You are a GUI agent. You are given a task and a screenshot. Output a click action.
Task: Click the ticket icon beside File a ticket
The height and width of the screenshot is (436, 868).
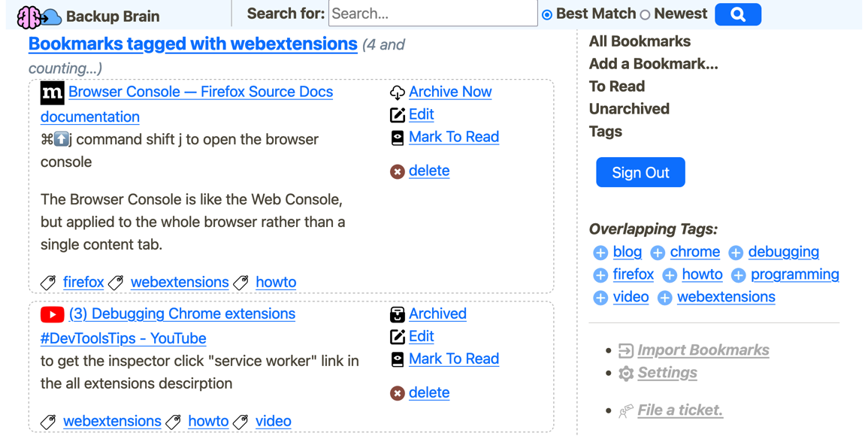pyautogui.click(x=625, y=411)
